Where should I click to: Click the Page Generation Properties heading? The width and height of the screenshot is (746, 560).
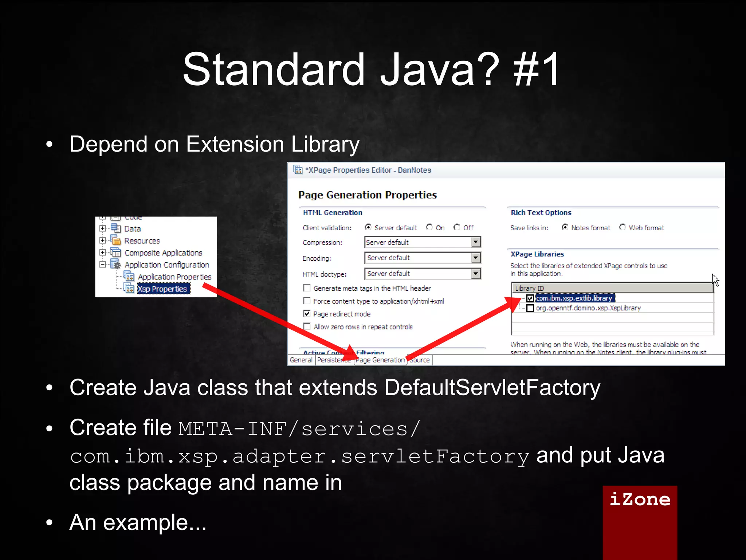[367, 195]
